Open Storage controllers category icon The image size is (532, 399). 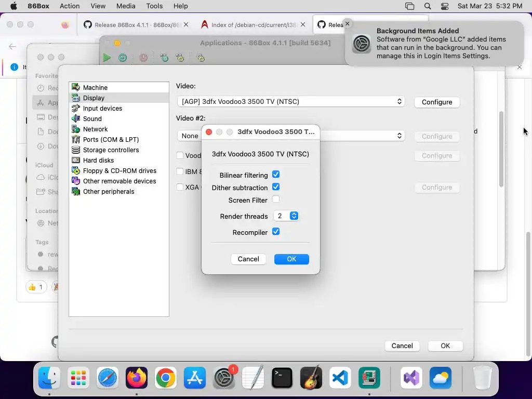[76, 150]
